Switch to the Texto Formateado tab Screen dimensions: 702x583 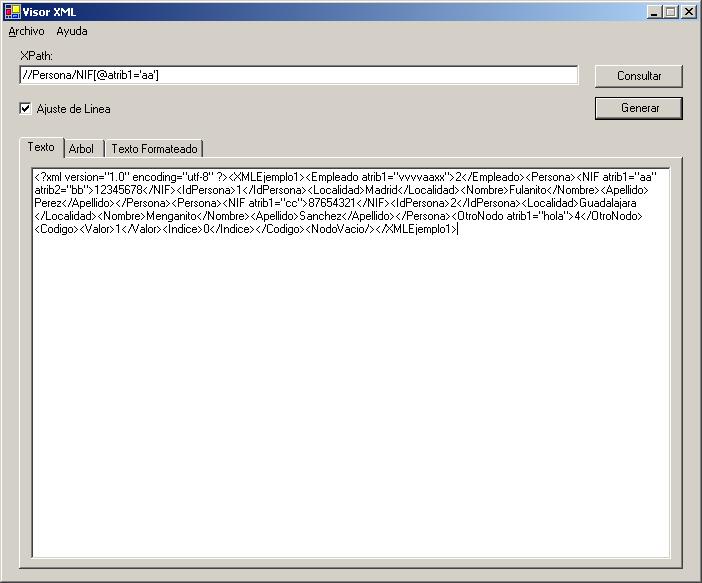[x=154, y=149]
